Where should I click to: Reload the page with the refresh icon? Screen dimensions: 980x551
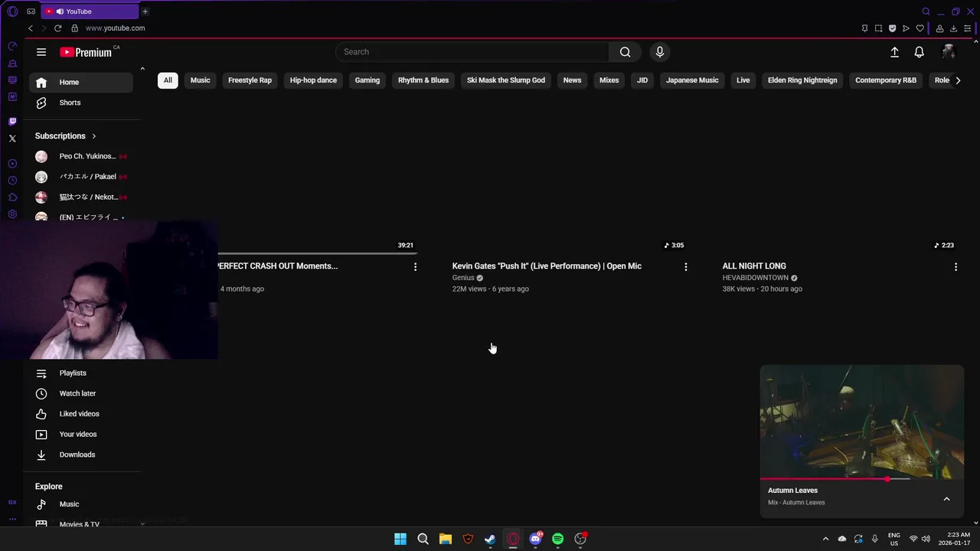(57, 28)
